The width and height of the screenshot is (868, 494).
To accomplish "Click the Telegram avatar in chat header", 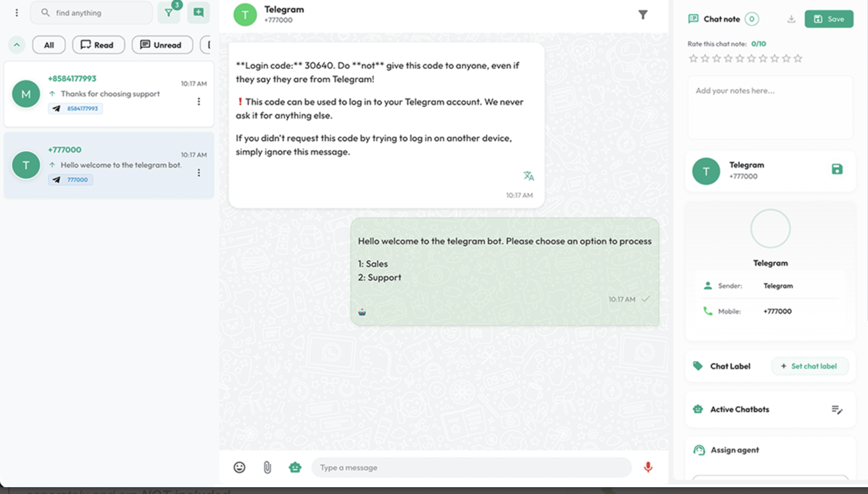I will pos(245,15).
